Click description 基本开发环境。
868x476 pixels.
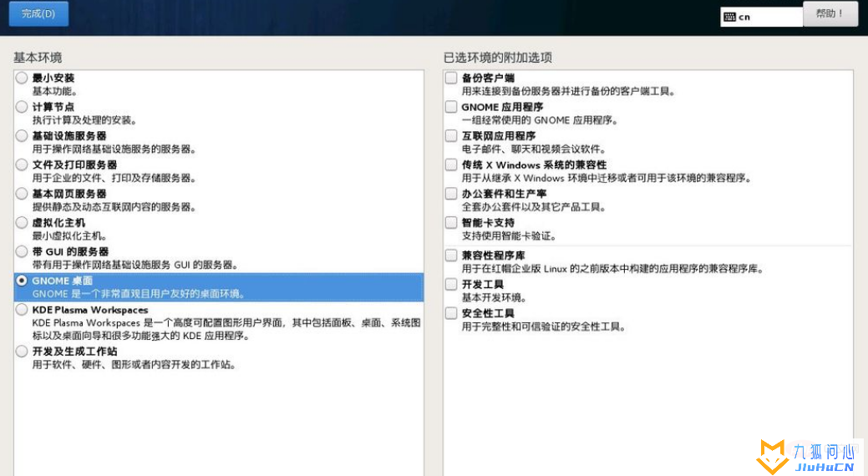(x=495, y=298)
